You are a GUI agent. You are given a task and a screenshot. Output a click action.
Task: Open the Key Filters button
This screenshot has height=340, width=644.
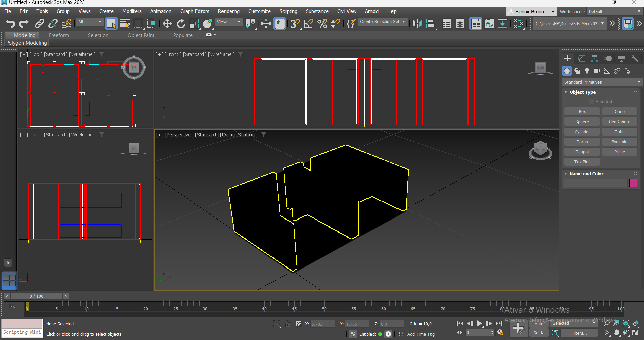click(579, 333)
